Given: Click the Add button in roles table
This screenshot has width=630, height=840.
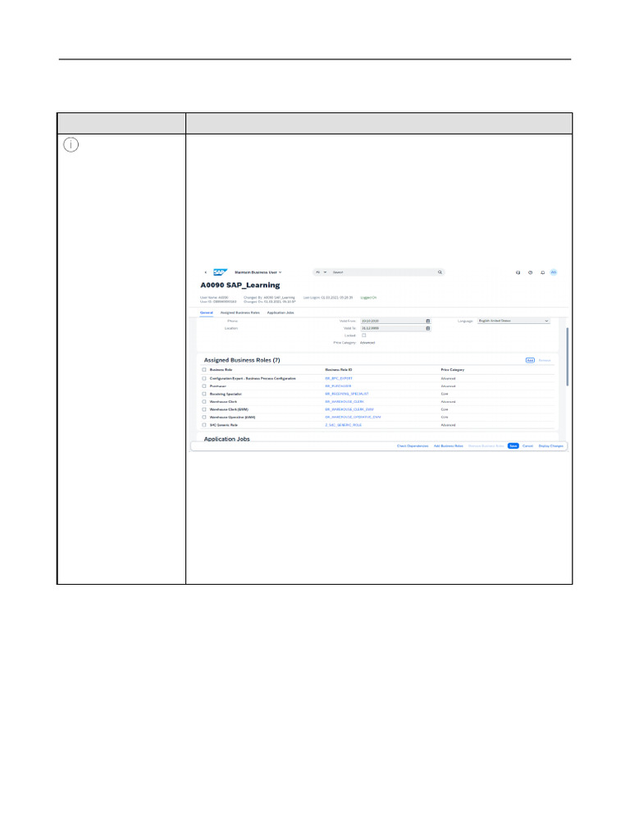Looking at the screenshot, I should 530,361.
